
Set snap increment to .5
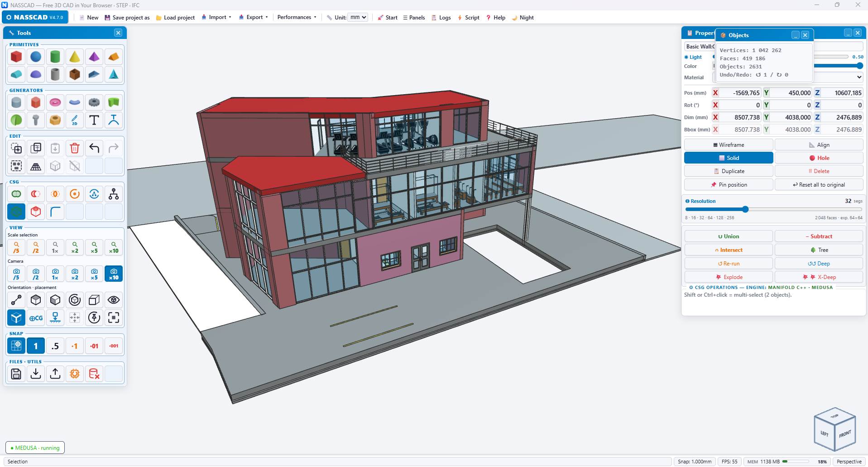[55, 346]
